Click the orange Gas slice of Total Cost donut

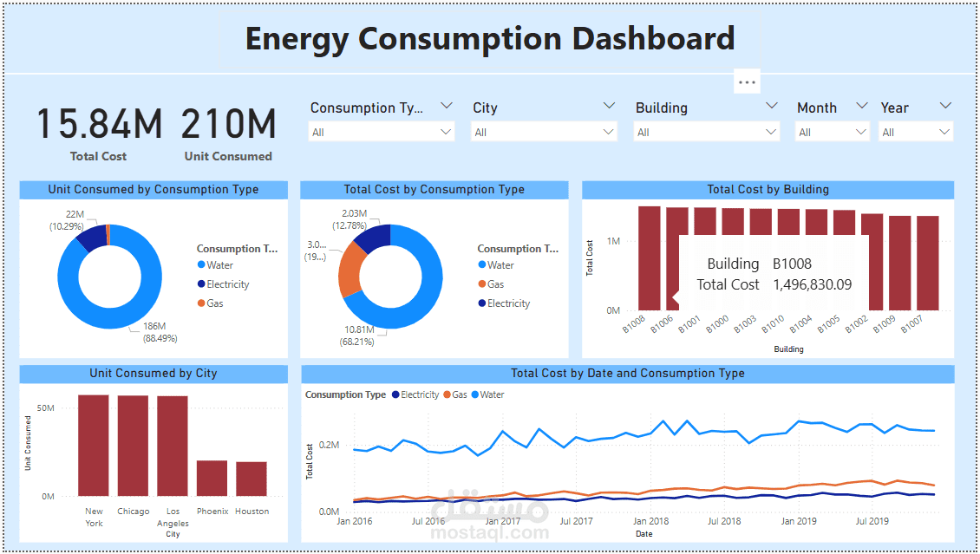pyautogui.click(x=348, y=270)
